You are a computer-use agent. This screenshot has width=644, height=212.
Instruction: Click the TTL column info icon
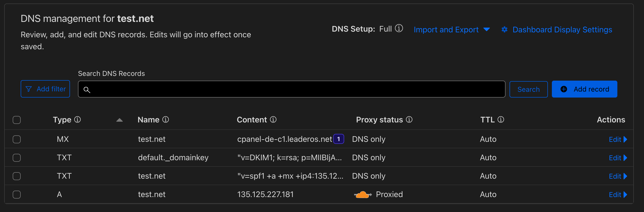(x=501, y=120)
